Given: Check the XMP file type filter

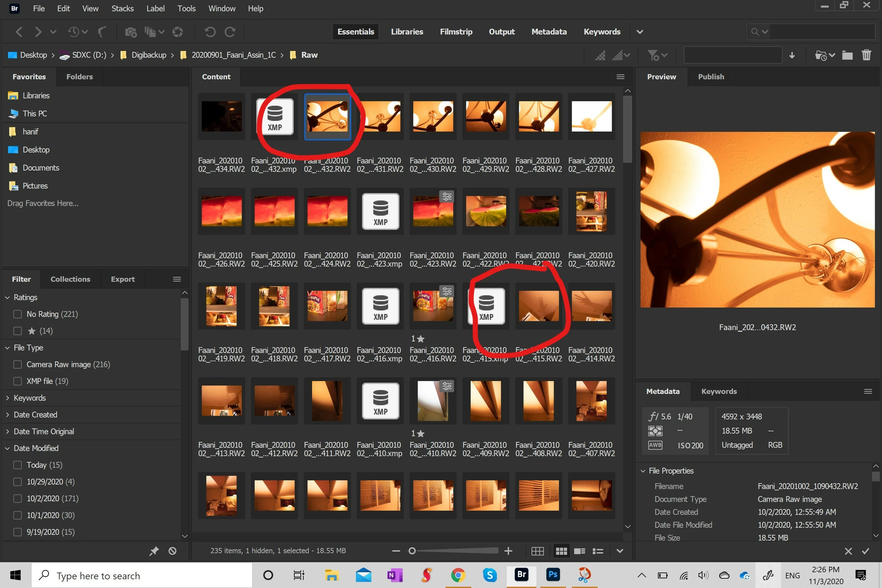Looking at the screenshot, I should pyautogui.click(x=18, y=381).
